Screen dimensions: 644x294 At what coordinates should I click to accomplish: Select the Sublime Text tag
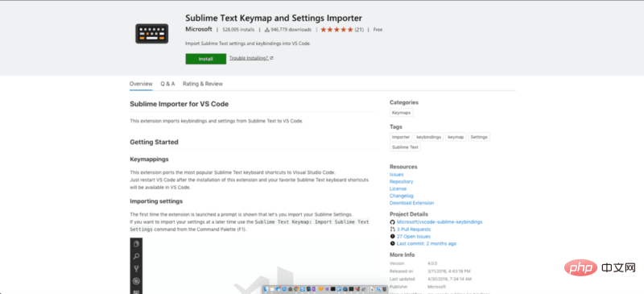click(405, 147)
